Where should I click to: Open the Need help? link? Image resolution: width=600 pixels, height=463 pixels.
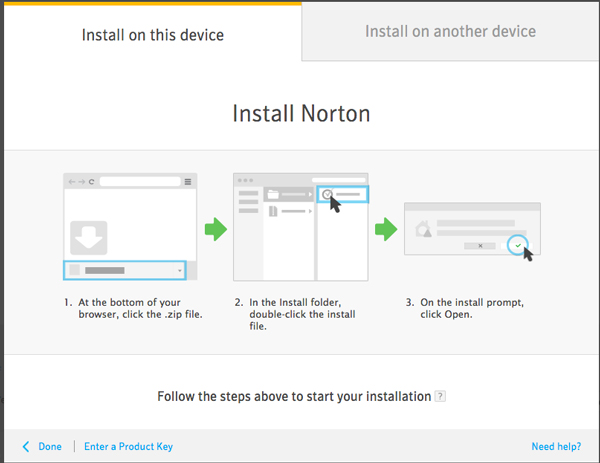click(x=556, y=447)
